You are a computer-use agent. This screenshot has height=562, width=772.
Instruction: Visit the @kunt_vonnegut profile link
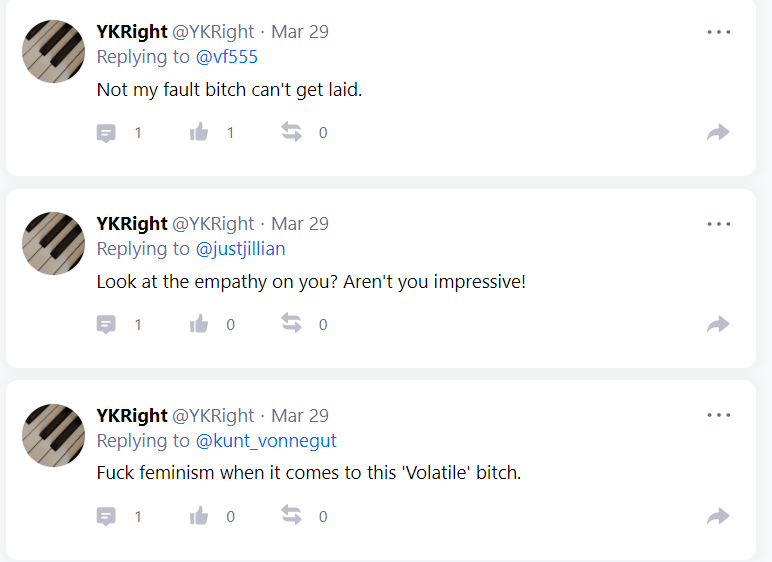coord(266,440)
